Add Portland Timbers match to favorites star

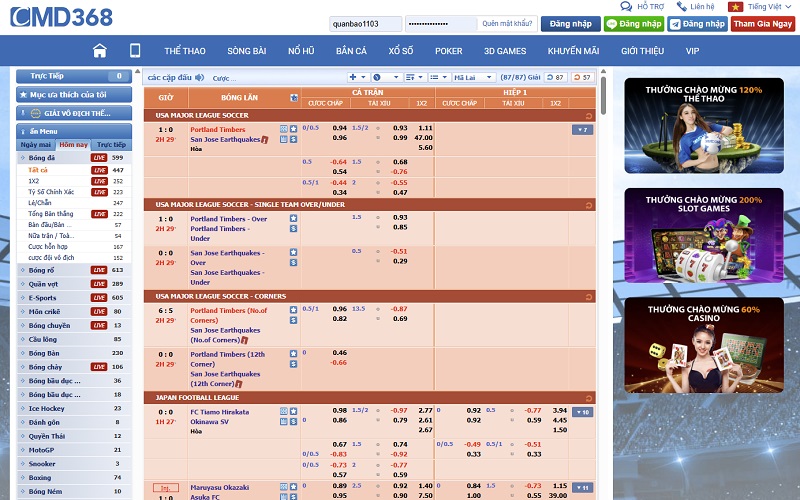tap(293, 129)
